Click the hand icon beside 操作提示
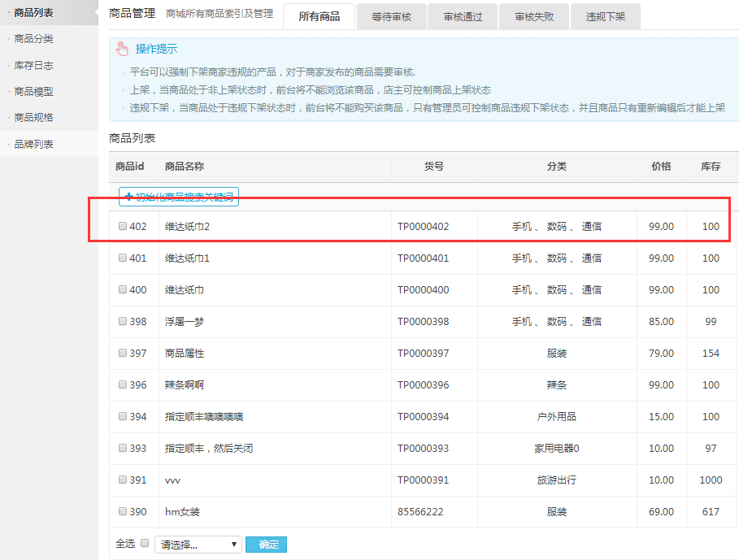This screenshot has height=560, width=739. click(x=122, y=50)
